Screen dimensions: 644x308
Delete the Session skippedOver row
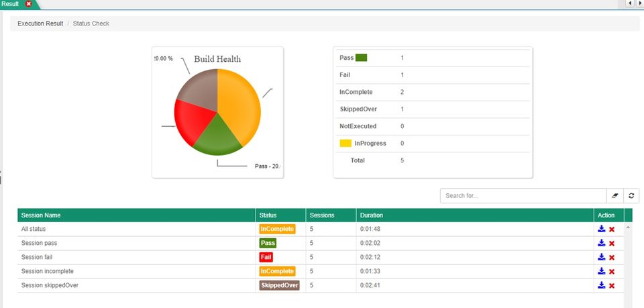point(612,286)
